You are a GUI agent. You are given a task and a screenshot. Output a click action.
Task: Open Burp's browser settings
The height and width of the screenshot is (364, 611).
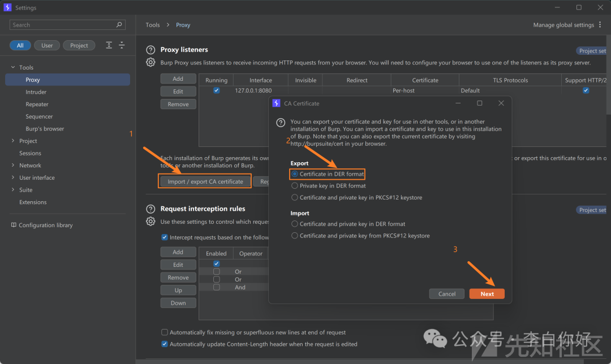[45, 128]
